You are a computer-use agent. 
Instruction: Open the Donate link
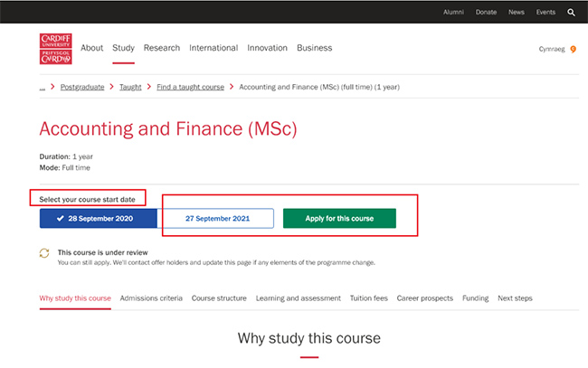tap(486, 13)
